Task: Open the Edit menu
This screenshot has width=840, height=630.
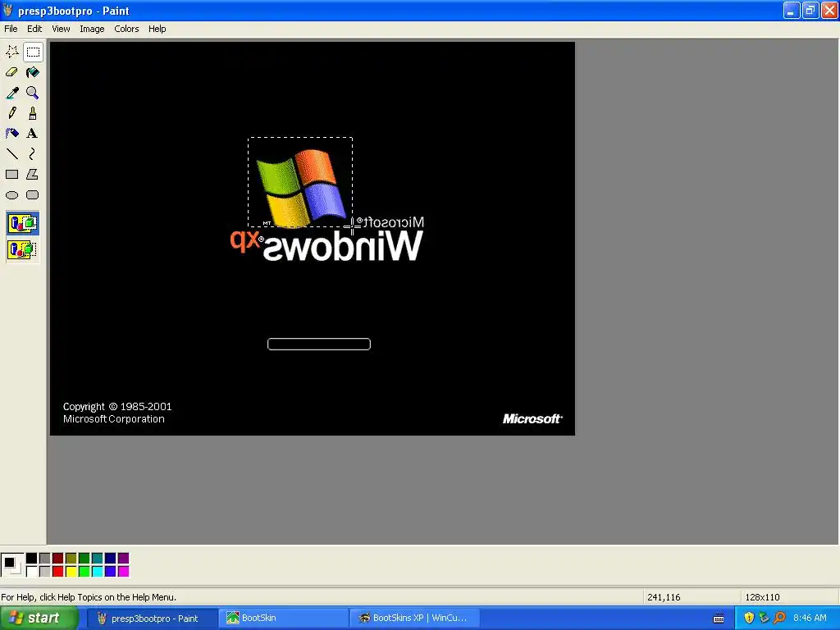Action: coord(34,29)
